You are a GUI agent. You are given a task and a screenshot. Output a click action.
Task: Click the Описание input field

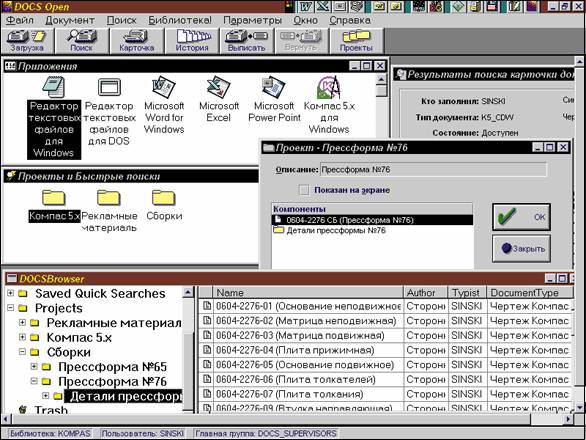click(x=433, y=170)
